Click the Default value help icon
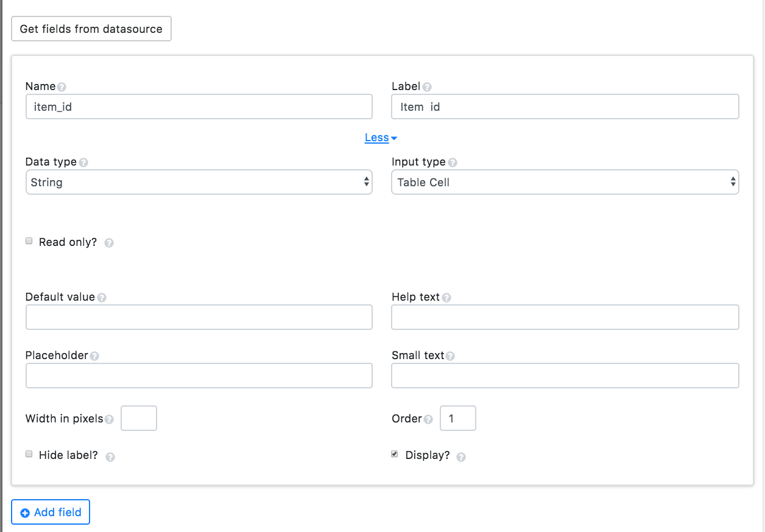The width and height of the screenshot is (765, 532). pos(102,298)
